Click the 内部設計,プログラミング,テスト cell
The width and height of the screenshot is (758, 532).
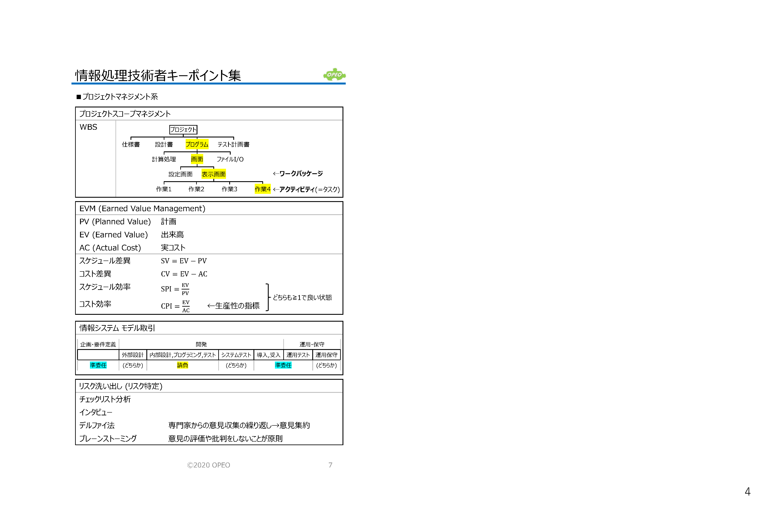183,355
